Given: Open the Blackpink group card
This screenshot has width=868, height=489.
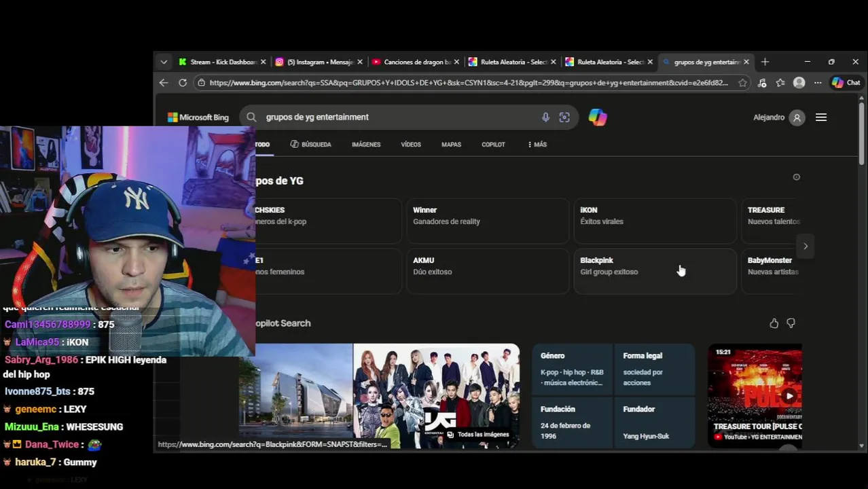Looking at the screenshot, I should [x=655, y=271].
